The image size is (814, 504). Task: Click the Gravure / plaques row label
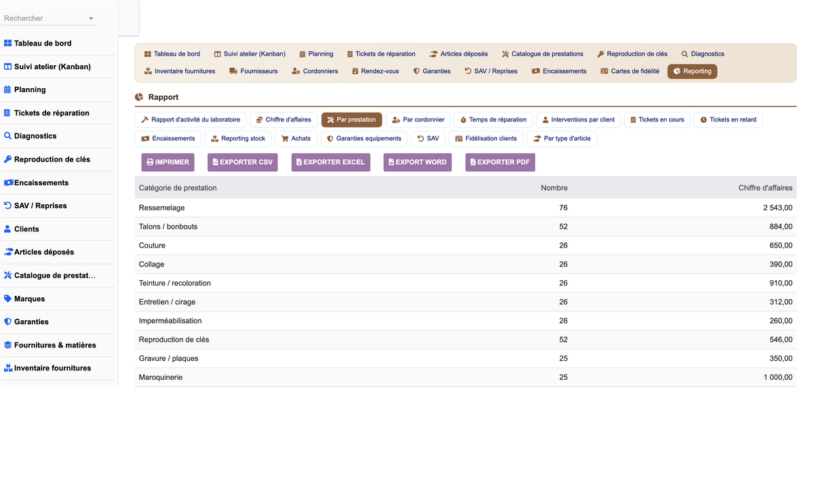pyautogui.click(x=169, y=358)
